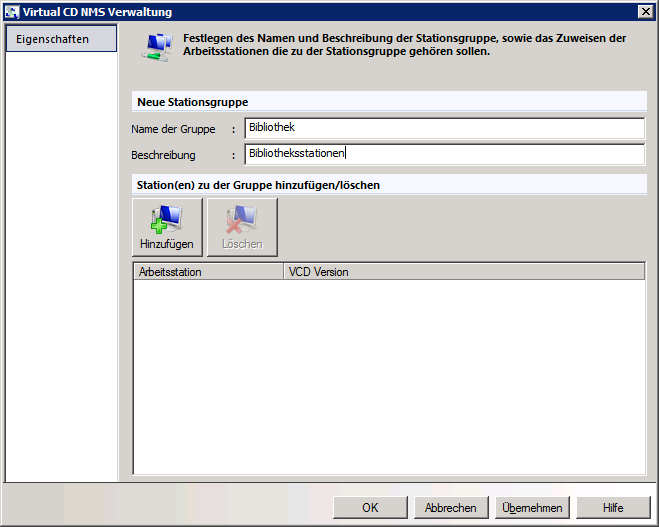
Task: Open Hilfe for this dialog
Action: [x=613, y=507]
